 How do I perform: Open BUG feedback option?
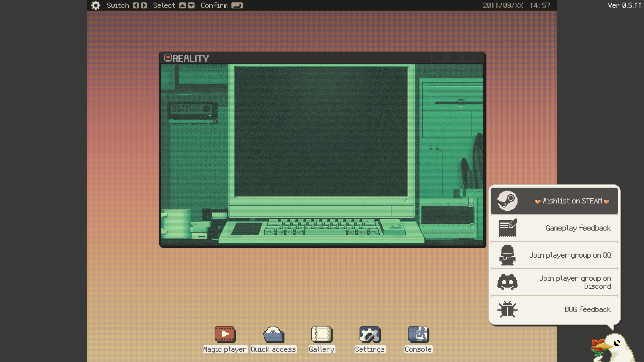click(x=587, y=309)
